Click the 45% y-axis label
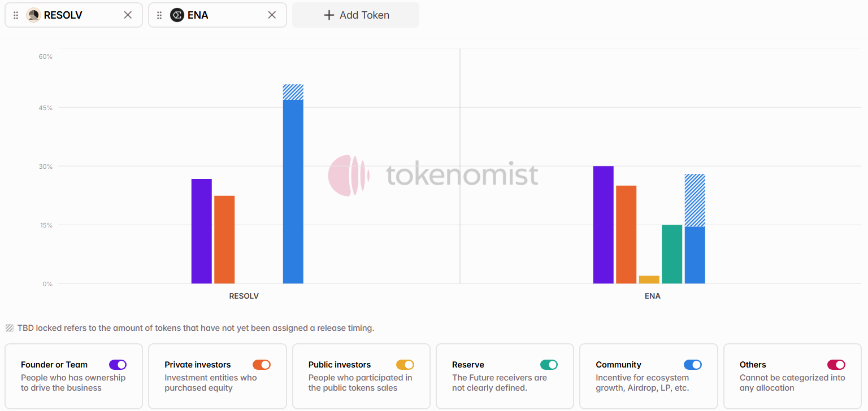The image size is (868, 411). [x=46, y=108]
